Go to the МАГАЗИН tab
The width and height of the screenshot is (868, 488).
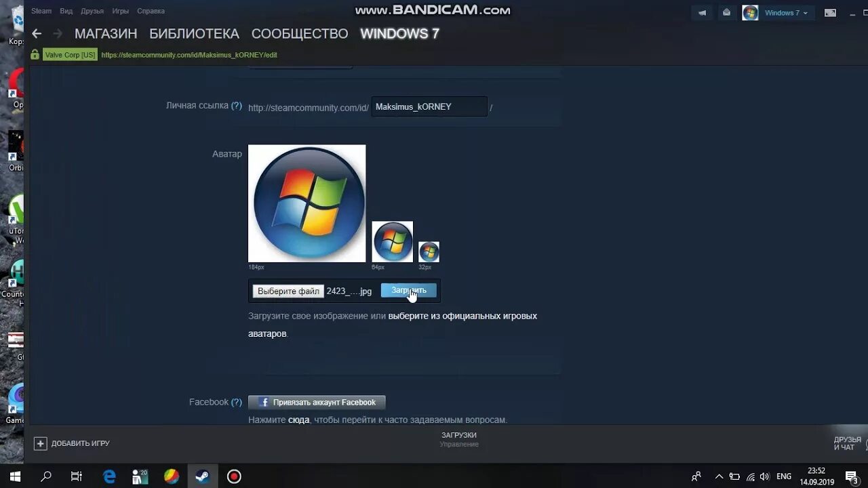pyautogui.click(x=106, y=34)
